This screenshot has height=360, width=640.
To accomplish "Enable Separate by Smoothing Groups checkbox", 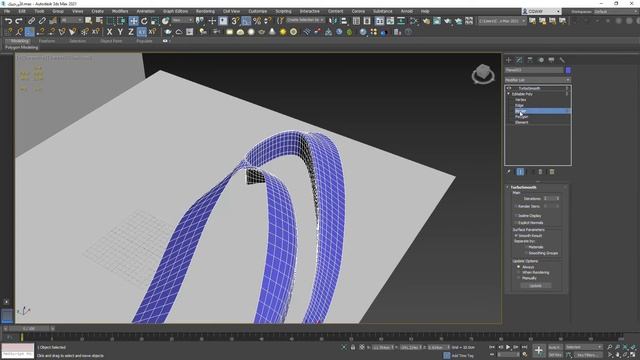I will (526, 253).
